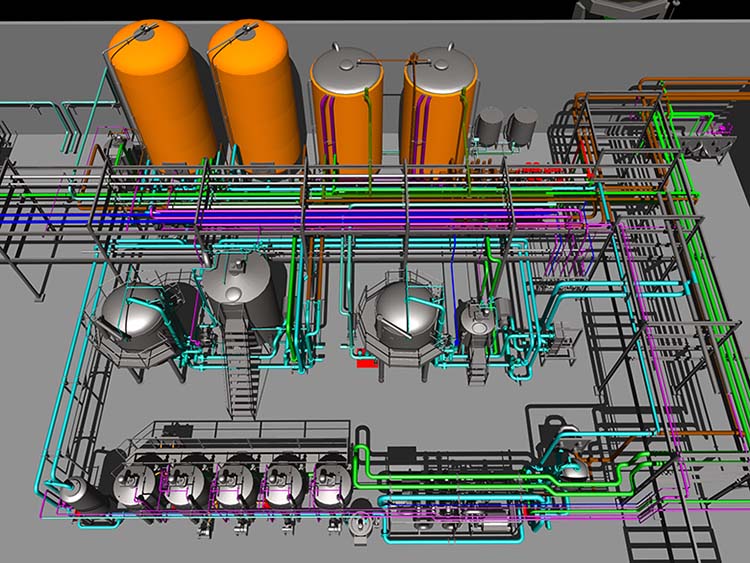Click the red block on the floor
The height and width of the screenshot is (563, 750).
click(368, 364)
